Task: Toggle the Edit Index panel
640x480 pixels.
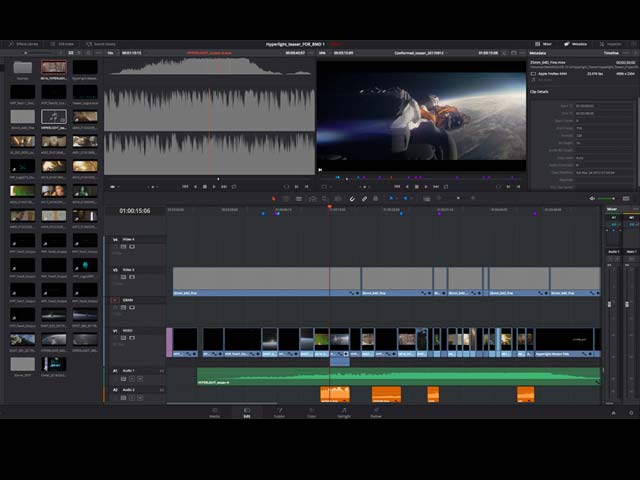Action: (62, 44)
